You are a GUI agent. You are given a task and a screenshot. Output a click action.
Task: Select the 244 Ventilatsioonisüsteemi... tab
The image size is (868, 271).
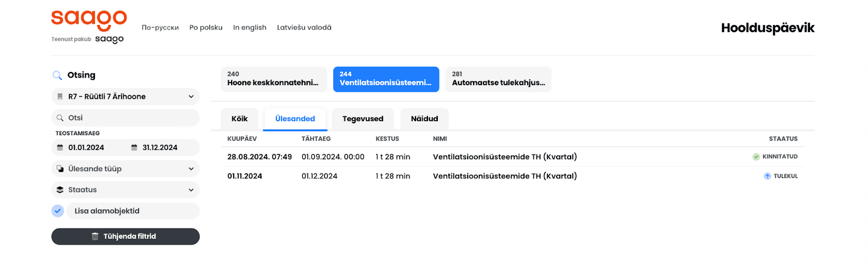coord(386,79)
